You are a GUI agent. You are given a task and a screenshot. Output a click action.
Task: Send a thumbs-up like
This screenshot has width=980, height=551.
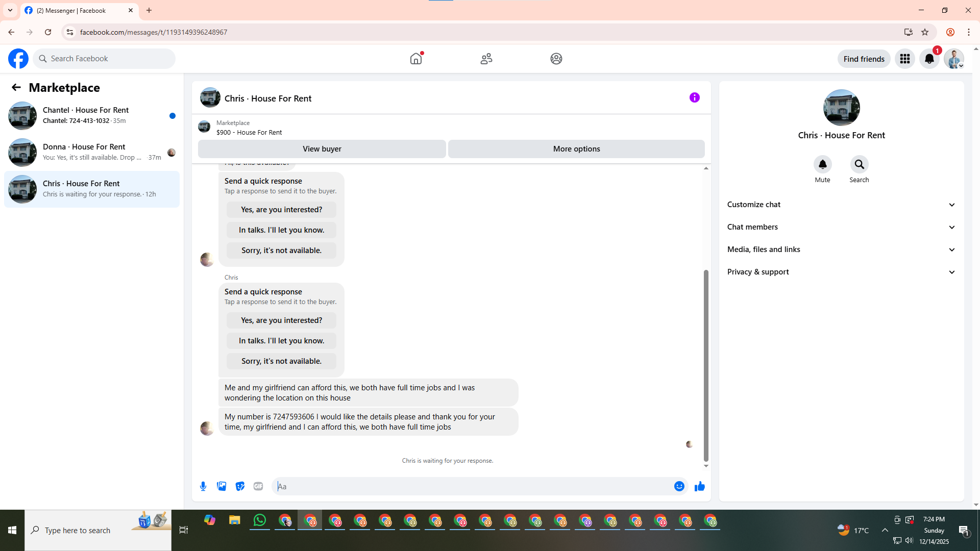click(x=699, y=486)
